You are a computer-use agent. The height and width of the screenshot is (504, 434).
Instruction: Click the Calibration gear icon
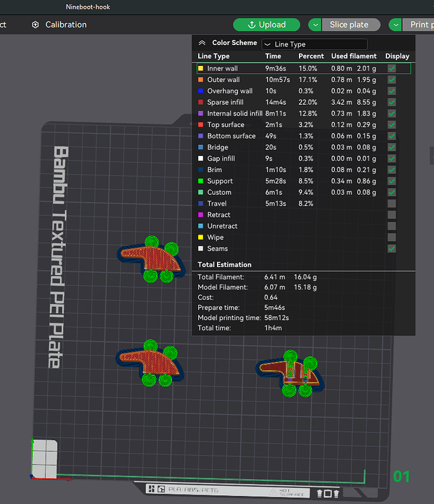click(36, 25)
